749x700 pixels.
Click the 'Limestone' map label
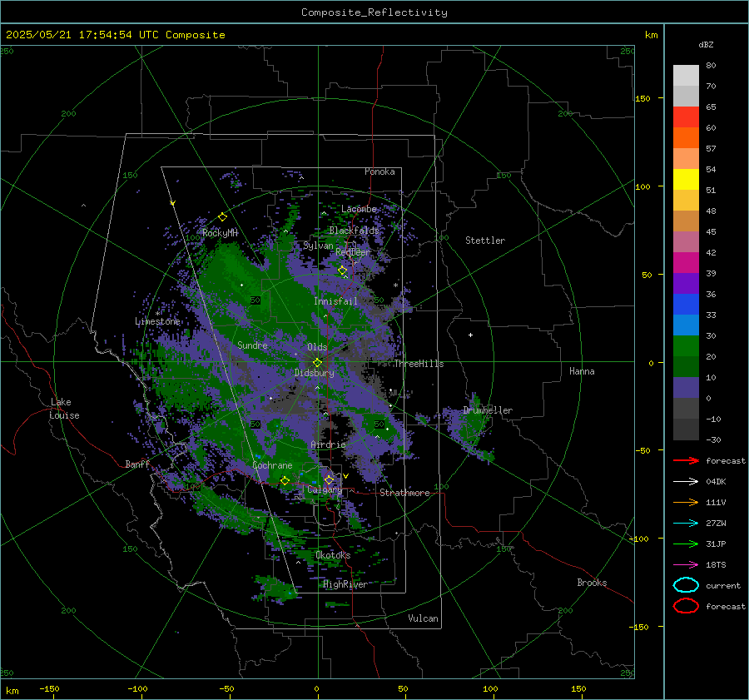click(157, 321)
